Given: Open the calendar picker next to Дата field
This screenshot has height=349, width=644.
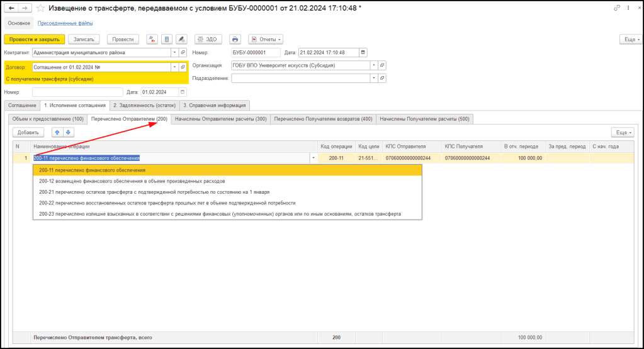Looking at the screenshot, I should point(363,52).
